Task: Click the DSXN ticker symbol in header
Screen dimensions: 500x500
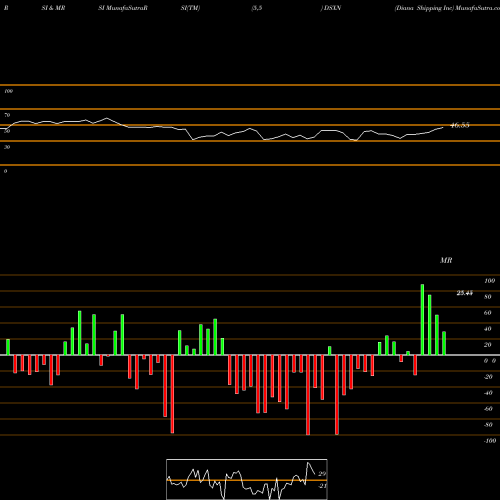Action: pos(332,8)
